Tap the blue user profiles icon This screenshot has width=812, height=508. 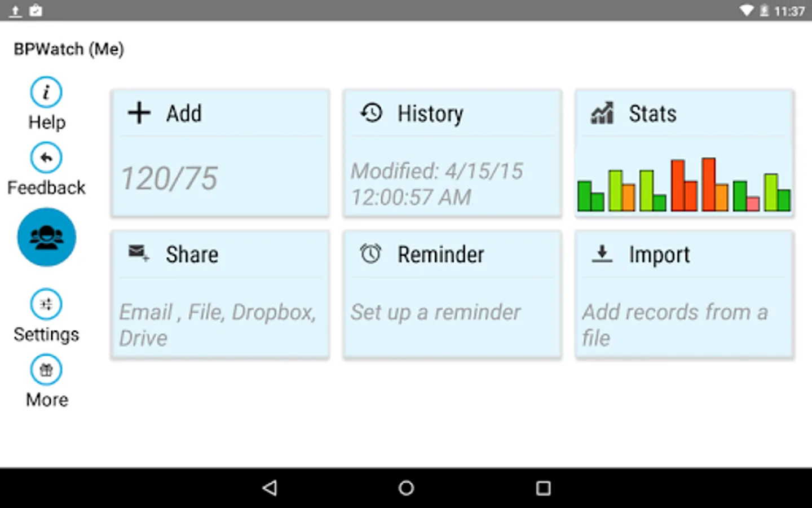pos(47,237)
